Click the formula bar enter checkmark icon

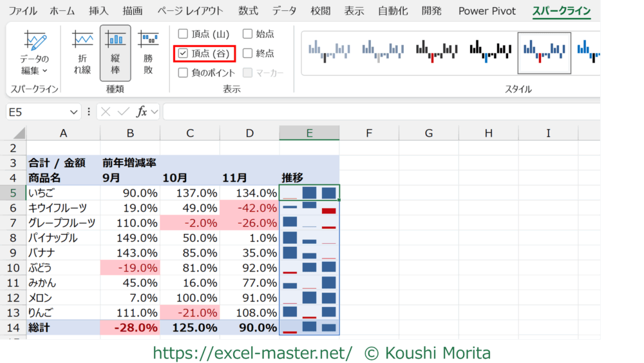click(x=123, y=112)
